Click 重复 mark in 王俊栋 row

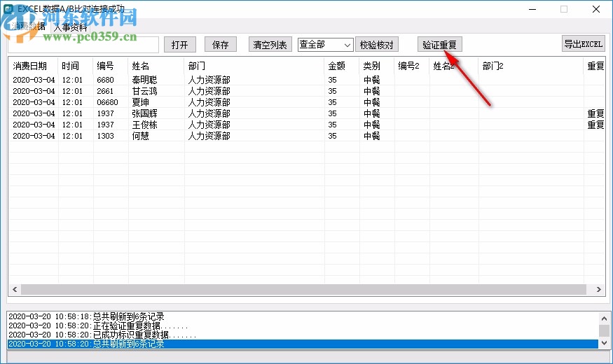tap(595, 125)
